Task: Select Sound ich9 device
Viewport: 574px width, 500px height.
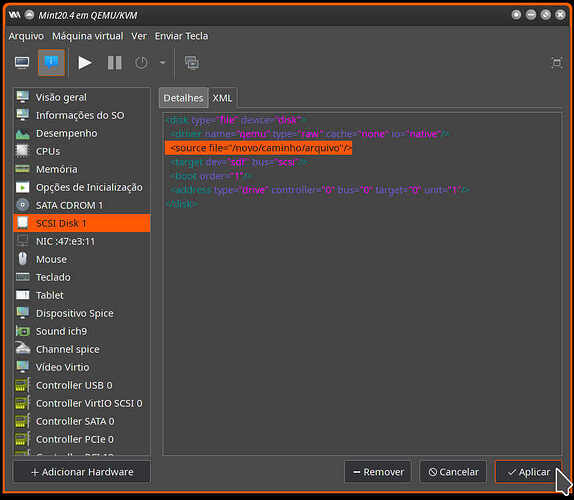Action: tap(82, 331)
